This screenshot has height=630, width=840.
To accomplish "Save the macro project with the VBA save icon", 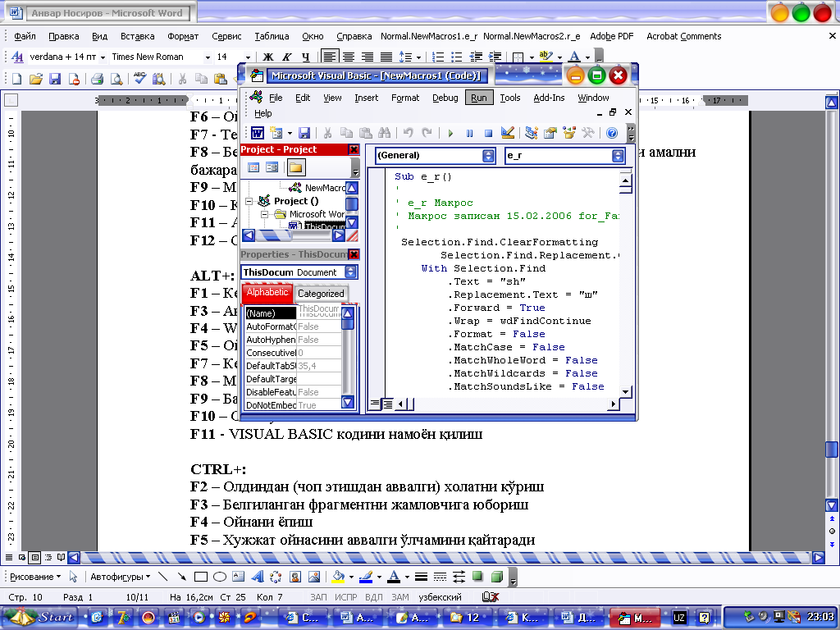I will click(x=304, y=133).
